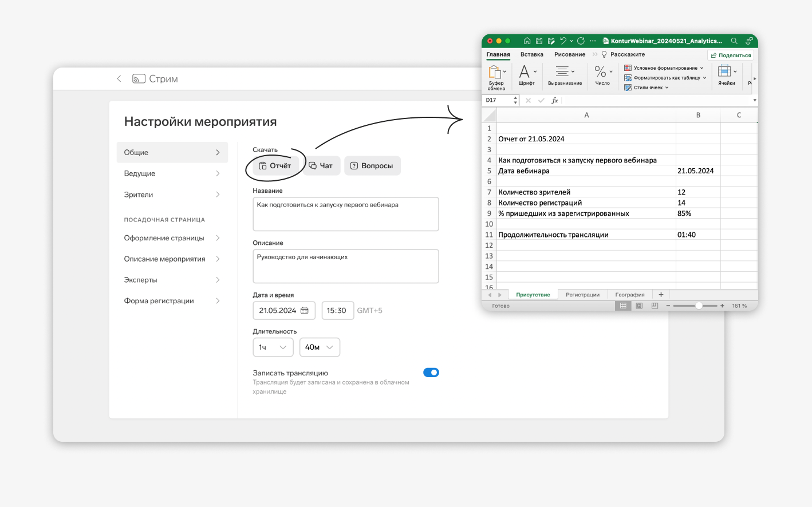
Task: Click the insert function fx icon
Action: coord(554,100)
